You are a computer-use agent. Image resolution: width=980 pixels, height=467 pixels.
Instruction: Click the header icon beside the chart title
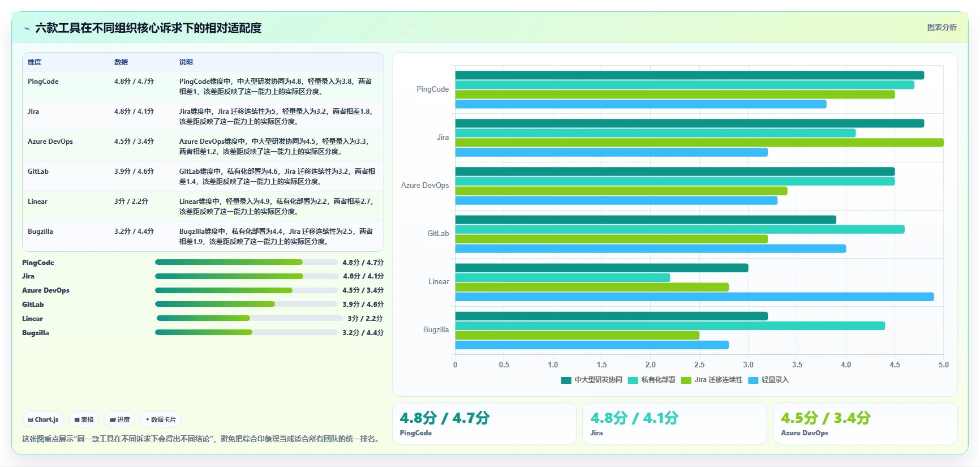tap(27, 28)
